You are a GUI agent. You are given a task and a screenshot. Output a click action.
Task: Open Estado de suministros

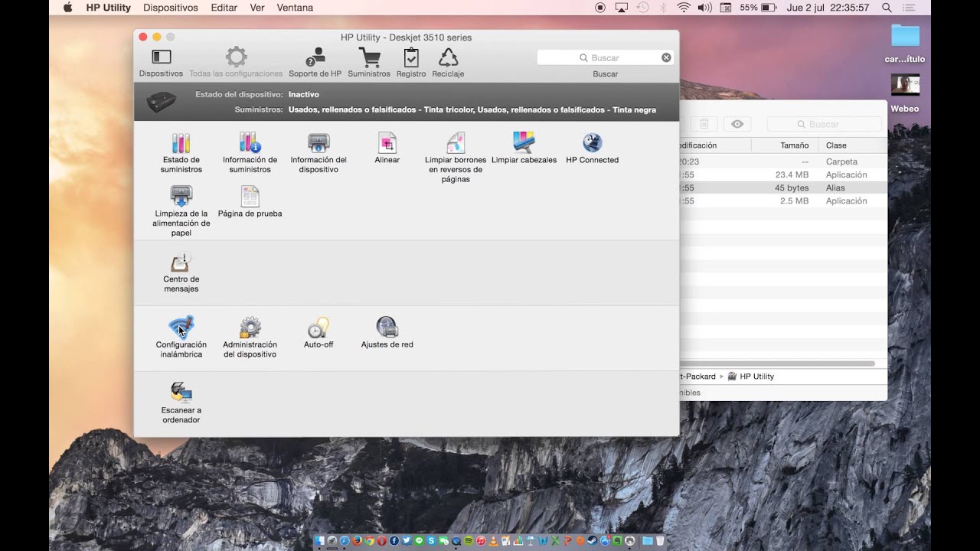181,153
